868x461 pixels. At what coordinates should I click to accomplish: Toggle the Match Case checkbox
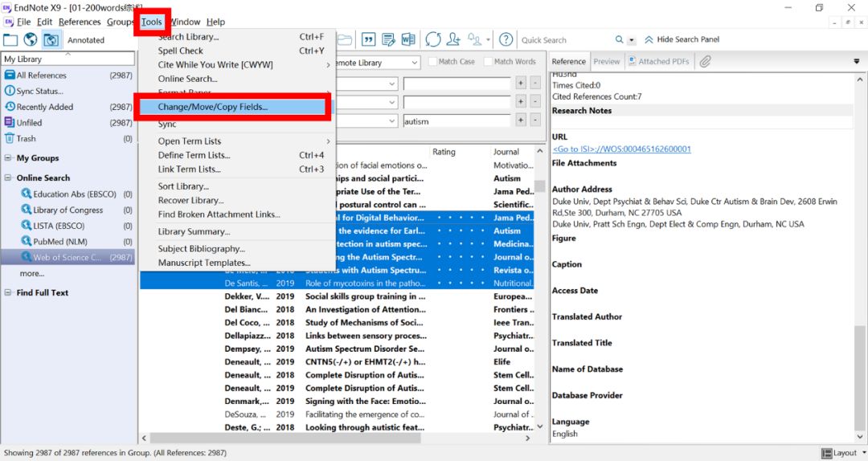[x=433, y=61]
